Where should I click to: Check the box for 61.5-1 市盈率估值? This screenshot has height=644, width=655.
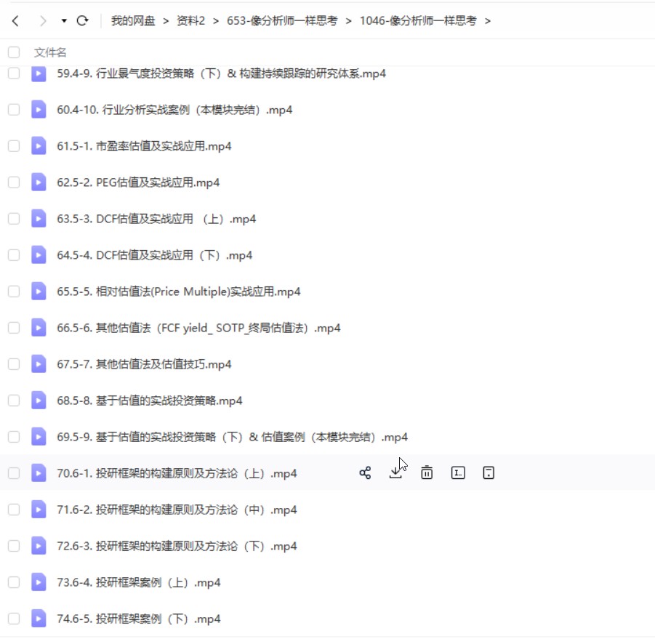pyautogui.click(x=14, y=146)
